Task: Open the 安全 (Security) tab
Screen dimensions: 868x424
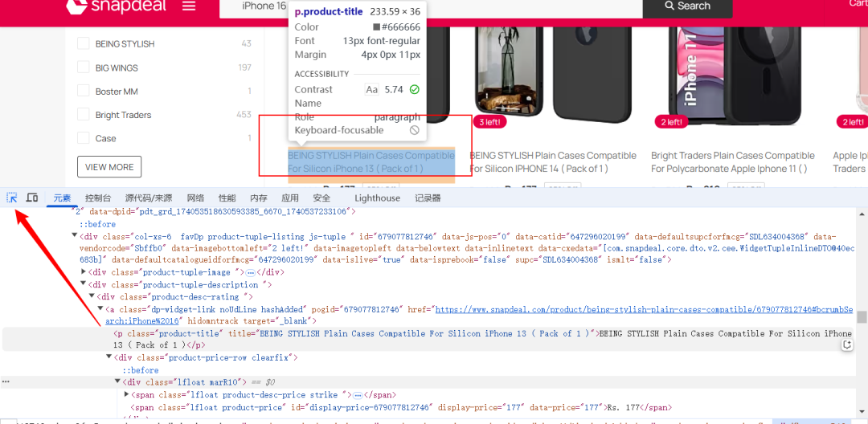Action: [321, 198]
